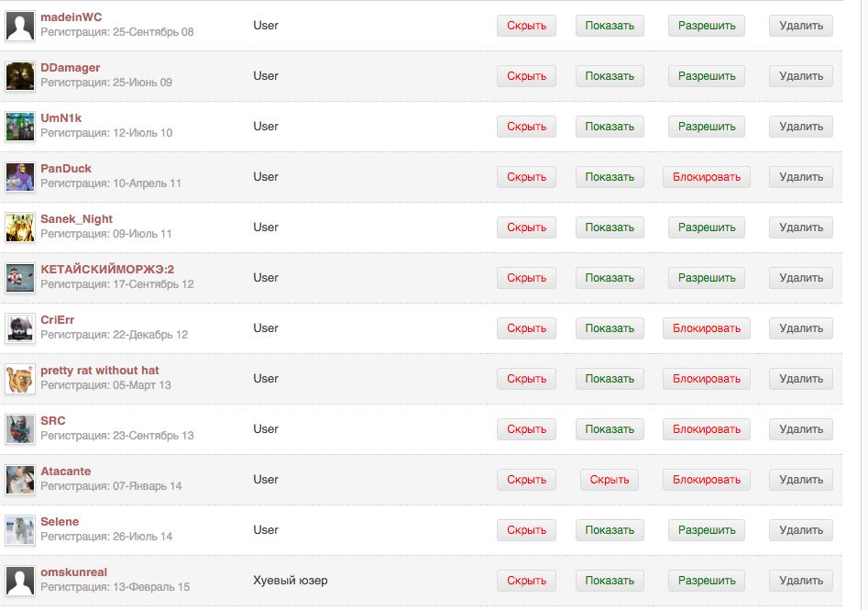Click madeinWC's avatar thumbnail
Viewport: 868px width, 610px height.
click(20, 26)
